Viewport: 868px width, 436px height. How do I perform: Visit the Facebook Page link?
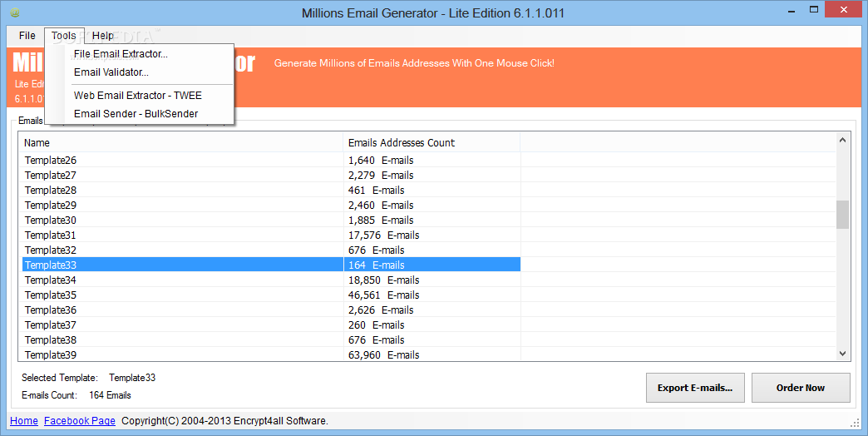click(80, 420)
